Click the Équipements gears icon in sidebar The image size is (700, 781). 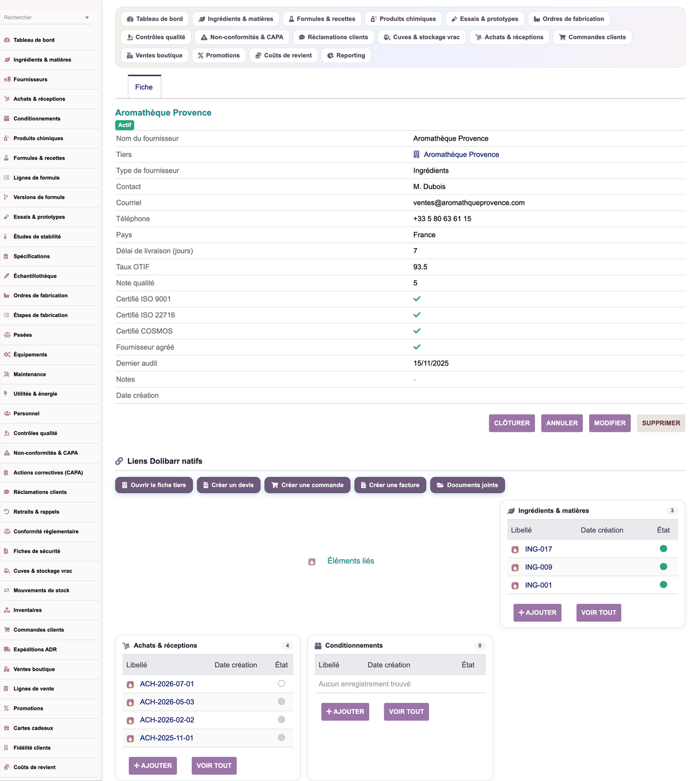7,354
